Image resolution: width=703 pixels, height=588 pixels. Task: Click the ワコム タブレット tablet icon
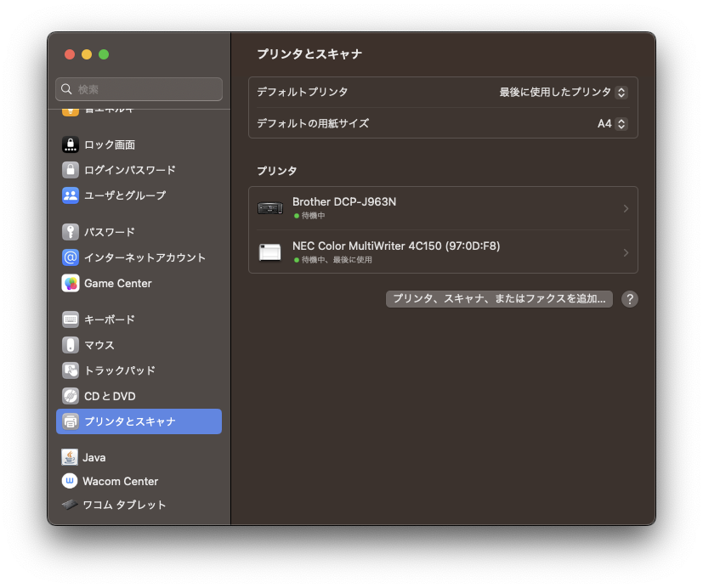point(70,505)
